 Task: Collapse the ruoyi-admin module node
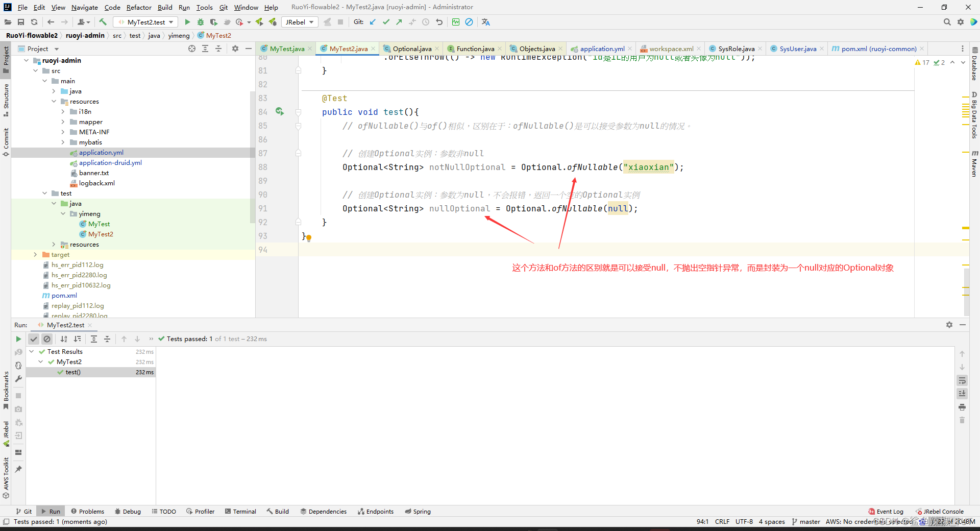tap(26, 60)
